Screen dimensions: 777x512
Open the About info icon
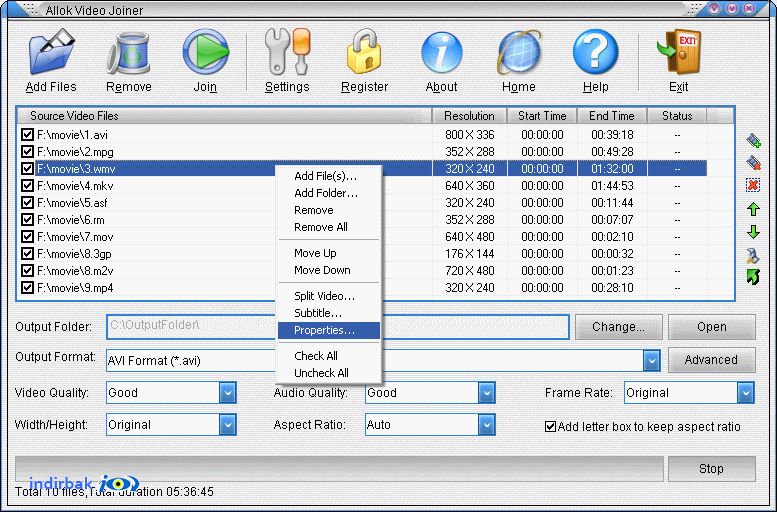(x=442, y=53)
